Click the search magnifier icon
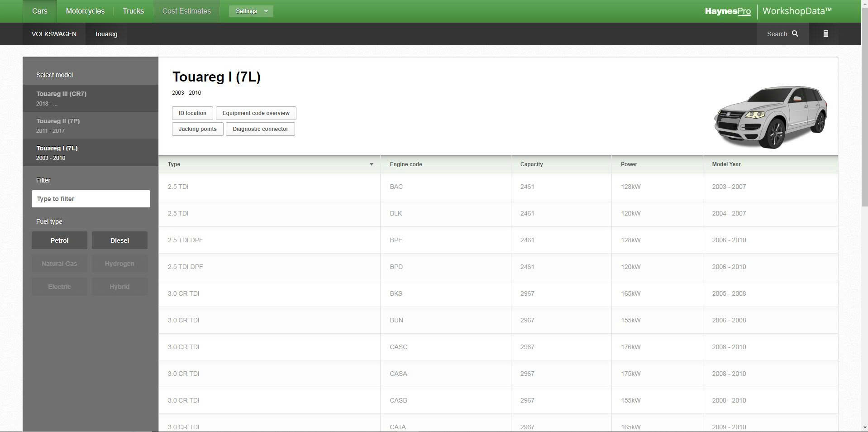 pyautogui.click(x=795, y=34)
